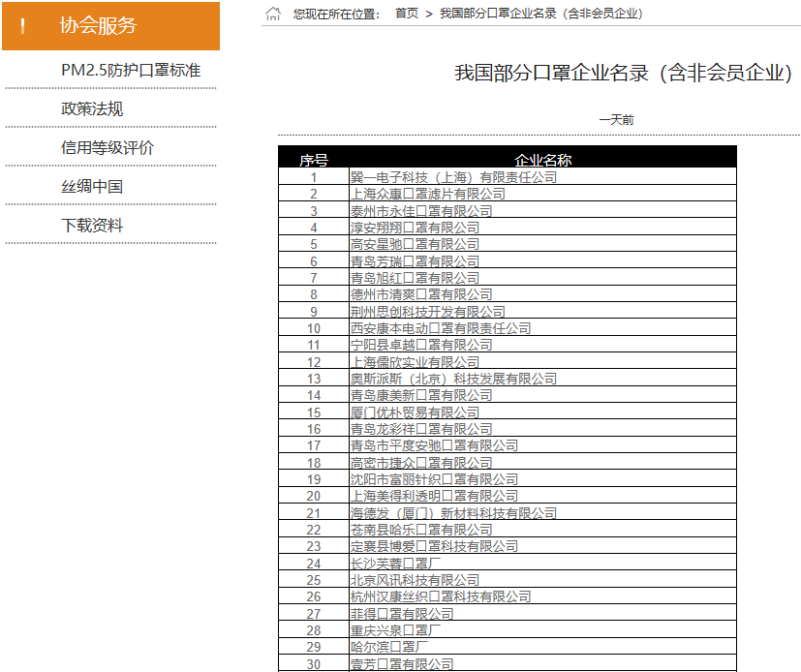Click 淳安翔翔口罩有限公司 entry
801x672 pixels.
[415, 228]
